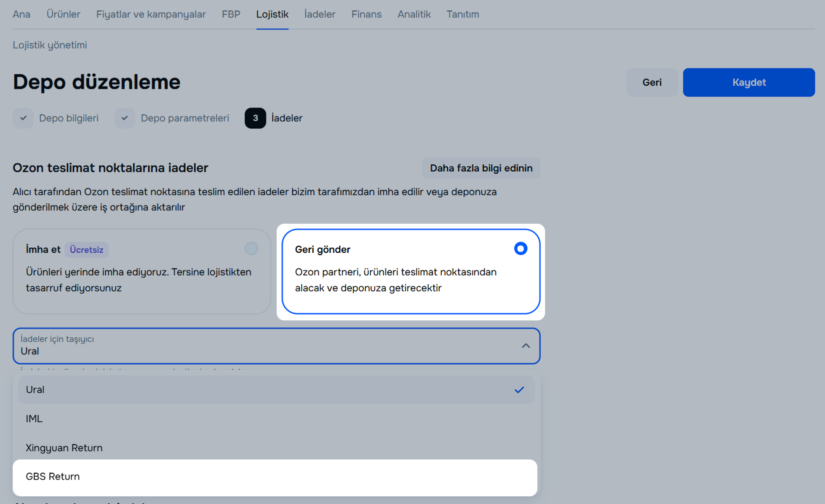Click the blue checkmark next to Ural
The image size is (825, 504).
click(x=519, y=390)
